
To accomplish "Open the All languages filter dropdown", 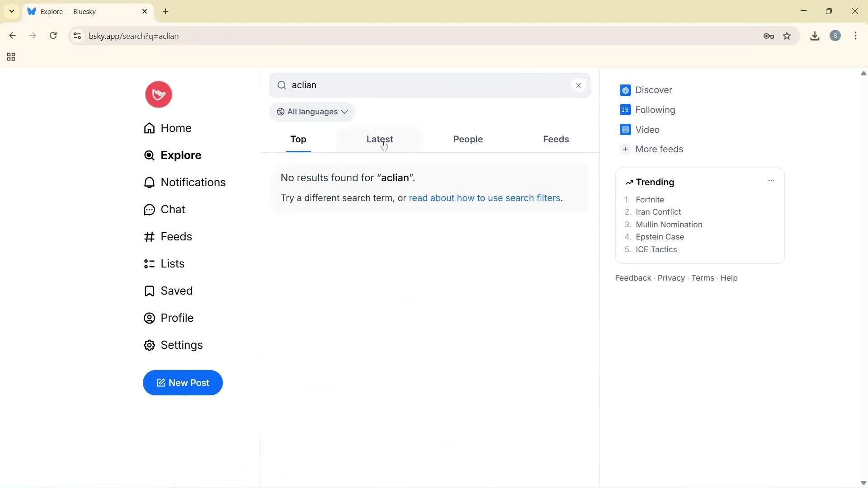I will coord(312,112).
